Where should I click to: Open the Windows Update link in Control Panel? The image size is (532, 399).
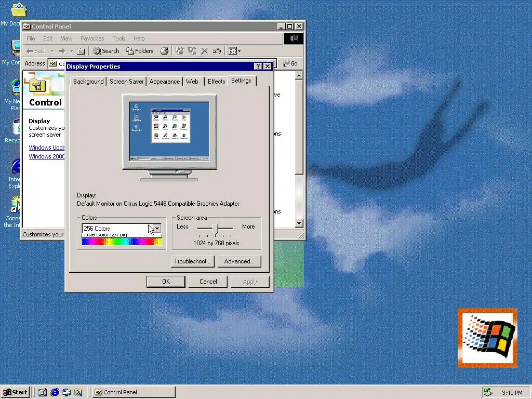pos(46,148)
